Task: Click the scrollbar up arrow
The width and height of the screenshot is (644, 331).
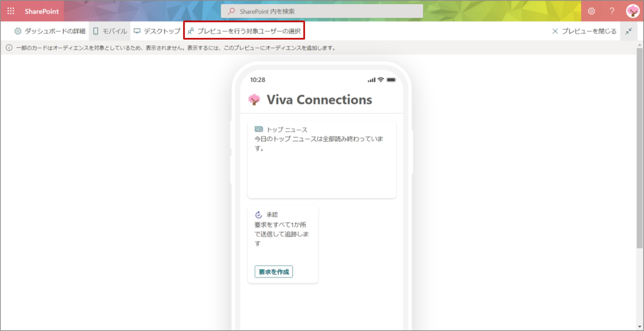Action: (640, 45)
